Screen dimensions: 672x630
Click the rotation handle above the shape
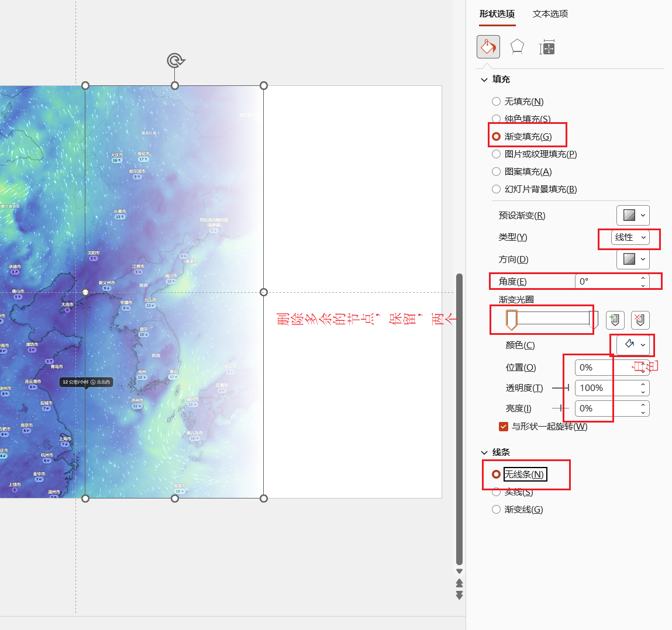pyautogui.click(x=175, y=60)
